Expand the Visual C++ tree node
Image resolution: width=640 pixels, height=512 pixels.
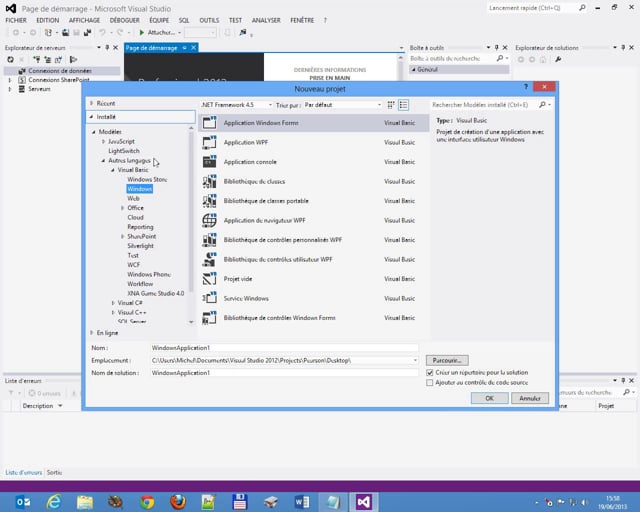tap(113, 312)
